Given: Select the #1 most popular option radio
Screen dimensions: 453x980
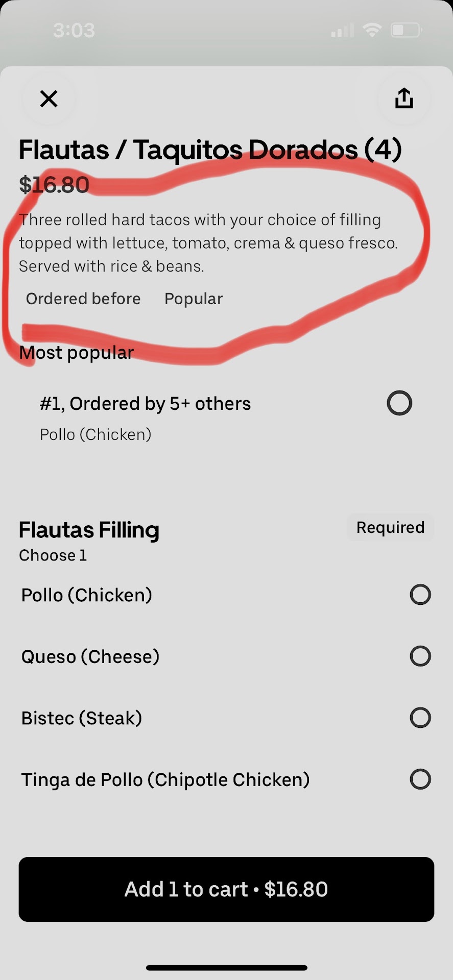Looking at the screenshot, I should 399,403.
